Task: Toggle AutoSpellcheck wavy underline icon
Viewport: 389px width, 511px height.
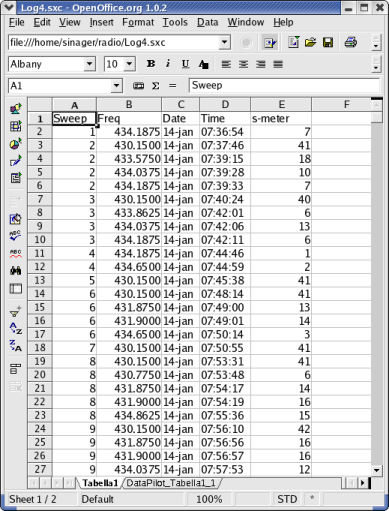Action: tap(16, 254)
